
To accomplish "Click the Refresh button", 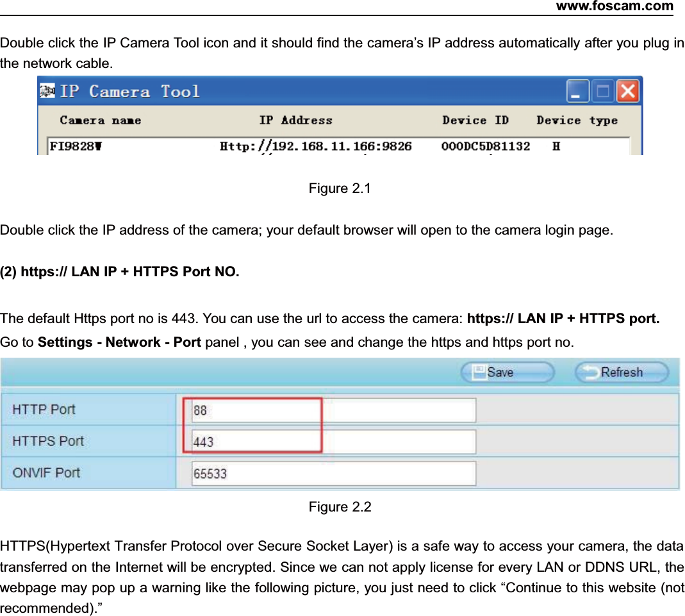I will tap(622, 372).
